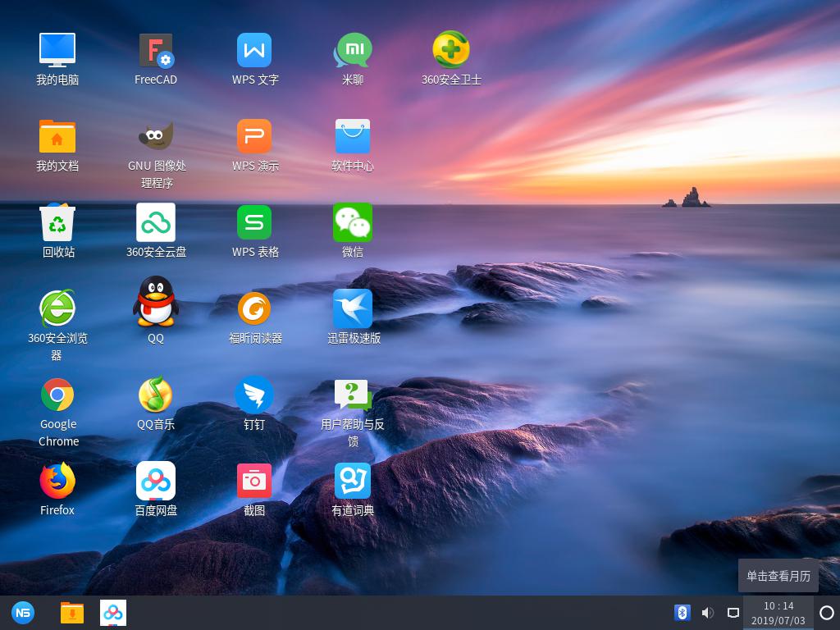Click the 钉钉 desktop icon
The image size is (840, 630).
[x=254, y=395]
